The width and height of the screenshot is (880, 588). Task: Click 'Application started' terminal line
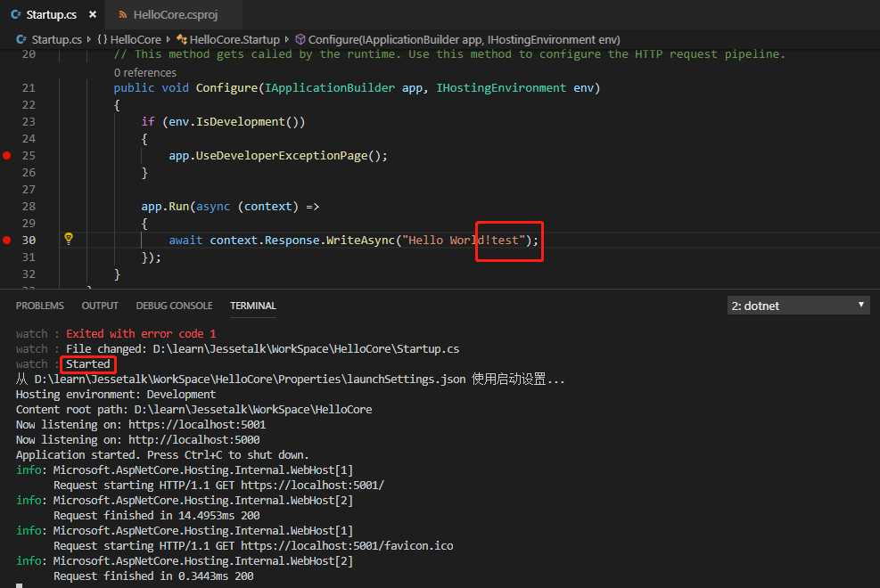click(162, 455)
